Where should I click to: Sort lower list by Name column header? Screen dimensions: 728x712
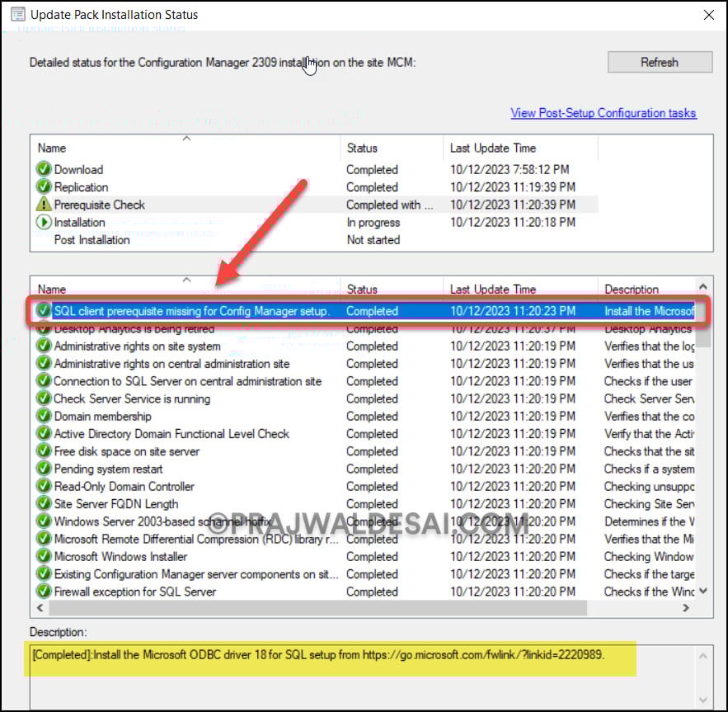tap(186, 289)
